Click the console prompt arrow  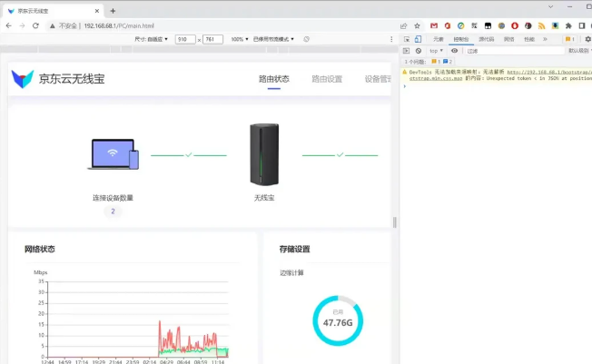(405, 86)
